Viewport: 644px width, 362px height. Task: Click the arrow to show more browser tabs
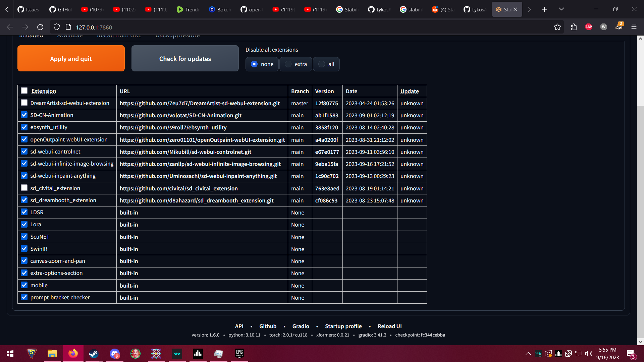point(529,9)
